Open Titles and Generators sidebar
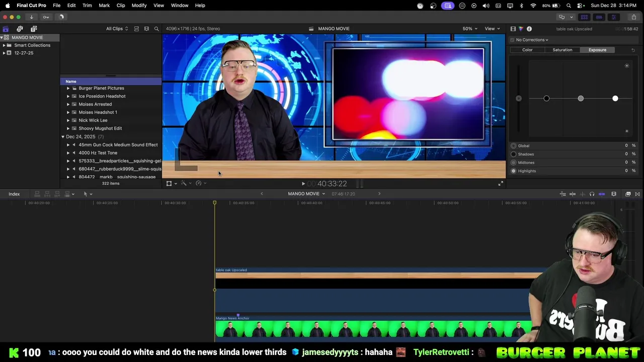This screenshot has height=362, width=644. click(x=34, y=29)
